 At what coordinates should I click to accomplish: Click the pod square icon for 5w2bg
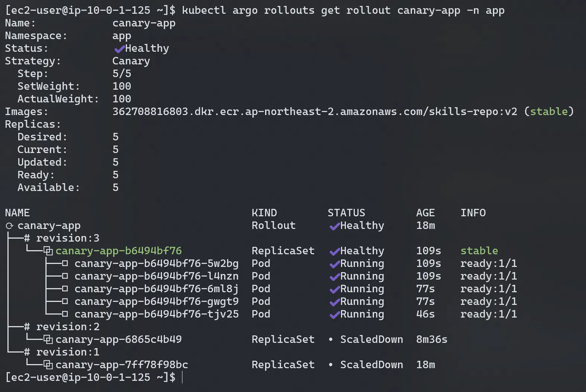[x=65, y=264]
